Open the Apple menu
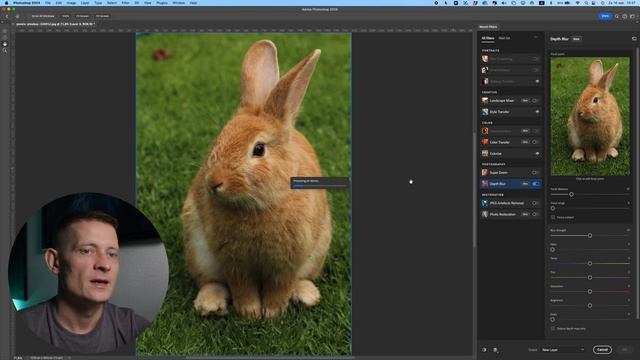Image resolution: width=640 pixels, height=360 pixels. click(6, 3)
